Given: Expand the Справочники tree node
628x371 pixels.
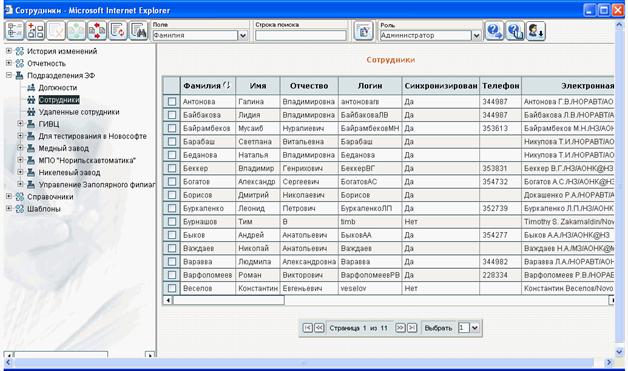Looking at the screenshot, I should pyautogui.click(x=9, y=196).
